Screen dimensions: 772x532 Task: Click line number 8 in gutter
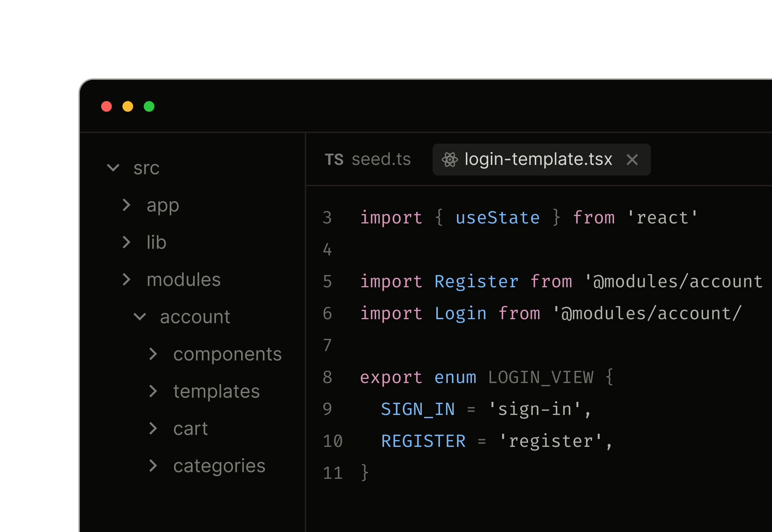[x=327, y=378]
